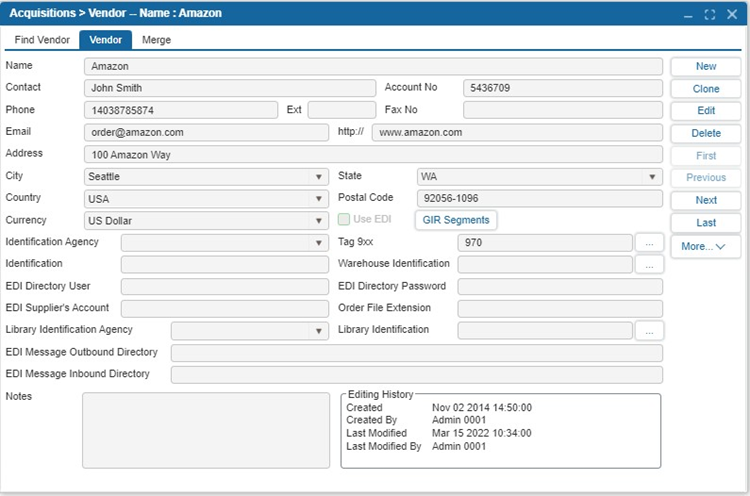Close the Vendor window
Image resolution: width=750 pixels, height=496 pixels.
click(x=732, y=14)
